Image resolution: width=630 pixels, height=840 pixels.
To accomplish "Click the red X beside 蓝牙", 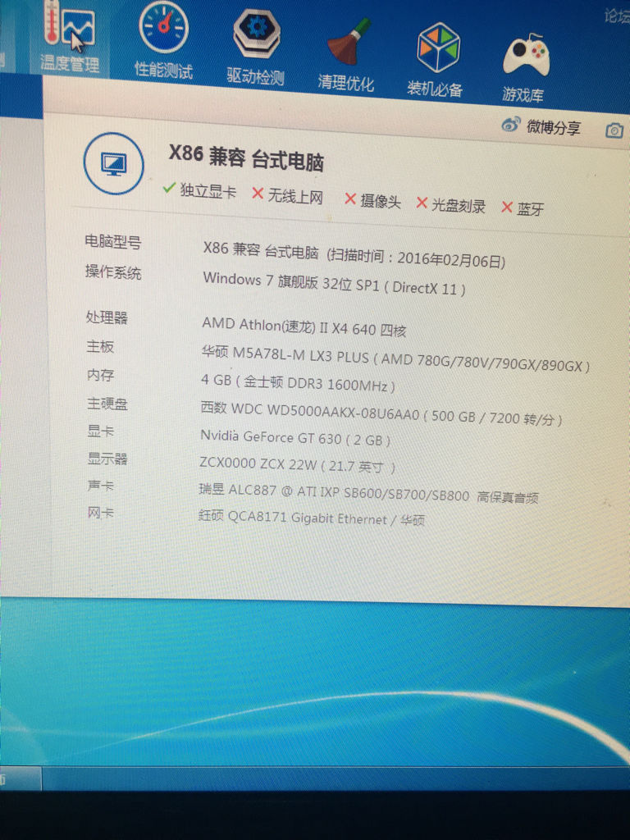I will [x=507, y=207].
